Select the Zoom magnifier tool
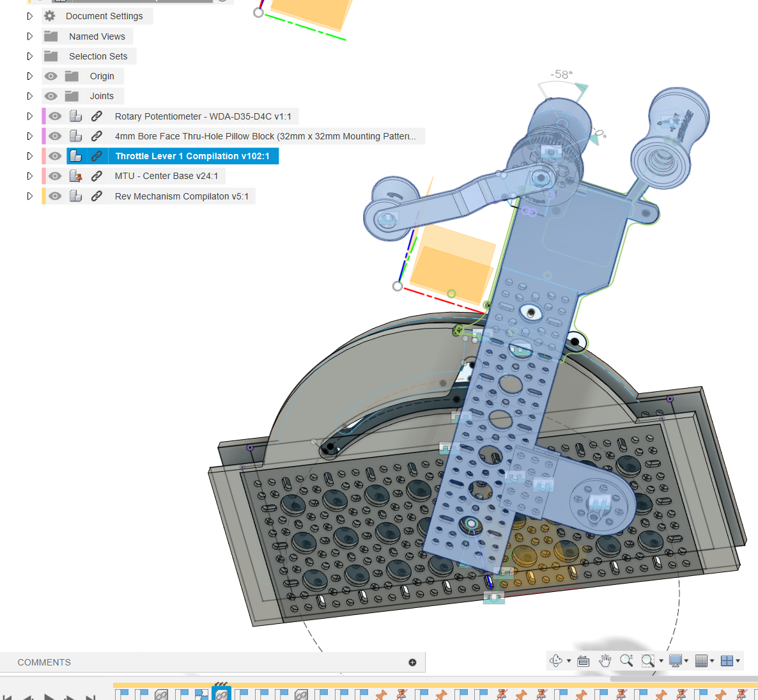 point(626,660)
